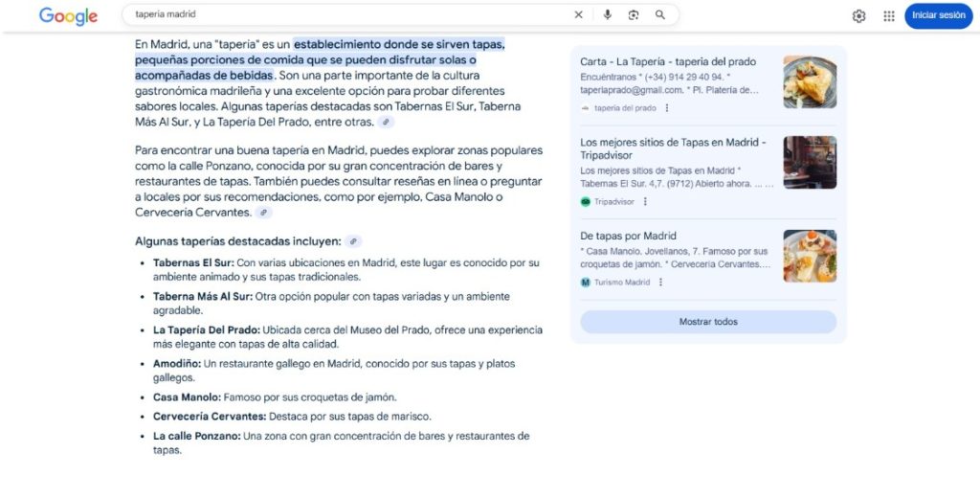
Task: Click Iniciar sesión button
Action: 938,15
